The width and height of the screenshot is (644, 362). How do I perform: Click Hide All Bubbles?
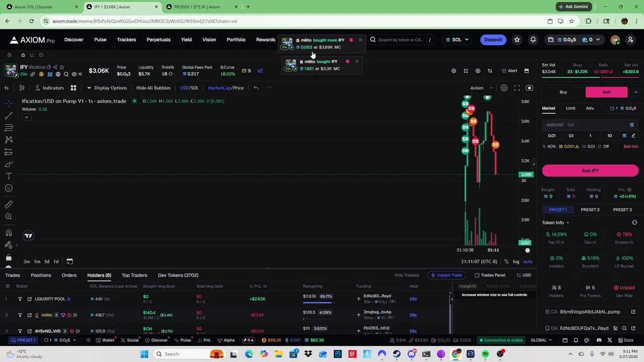click(153, 88)
